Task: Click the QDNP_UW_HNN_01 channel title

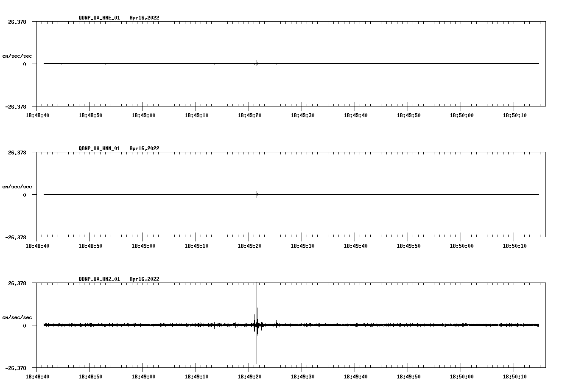Action: (x=99, y=148)
